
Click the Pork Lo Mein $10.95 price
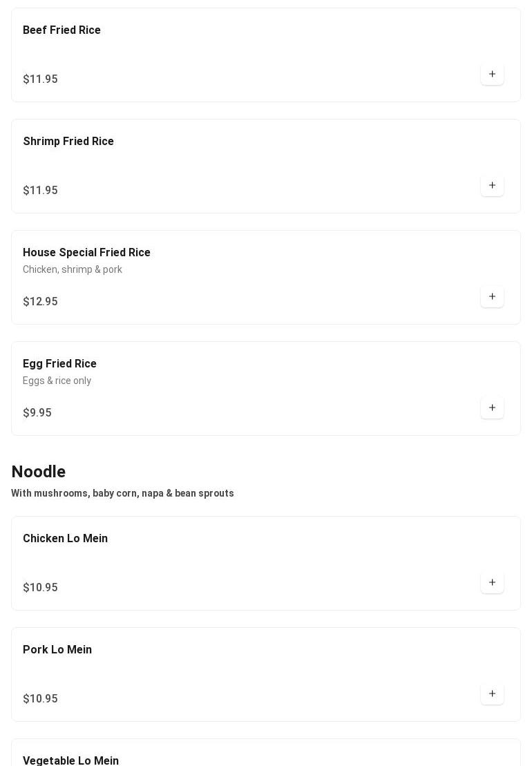point(40,698)
